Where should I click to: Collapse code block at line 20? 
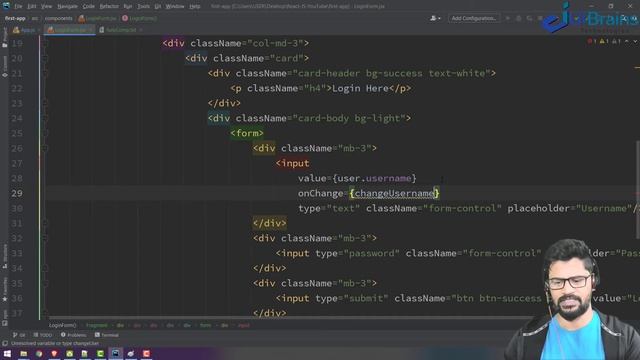[x=45, y=58]
